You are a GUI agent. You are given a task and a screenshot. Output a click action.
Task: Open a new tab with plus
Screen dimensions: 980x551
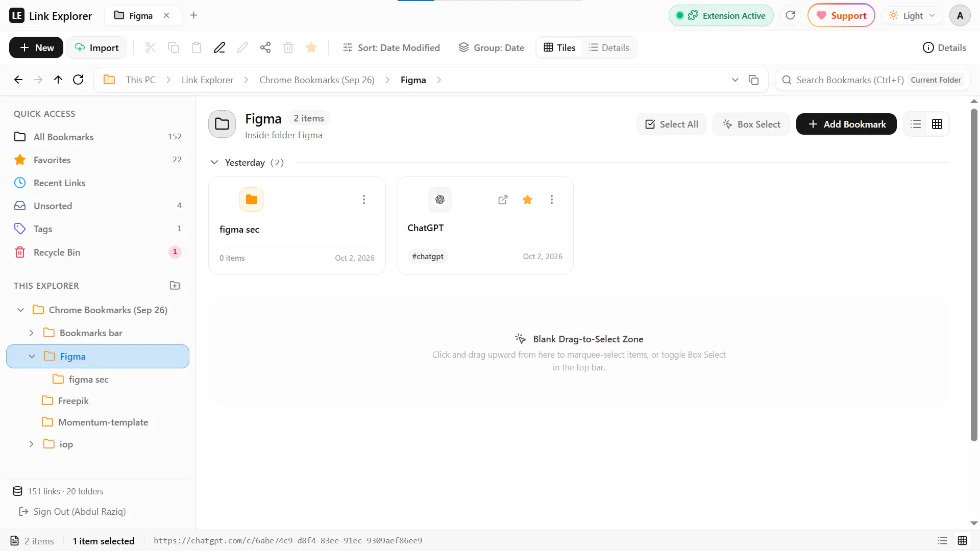tap(193, 15)
